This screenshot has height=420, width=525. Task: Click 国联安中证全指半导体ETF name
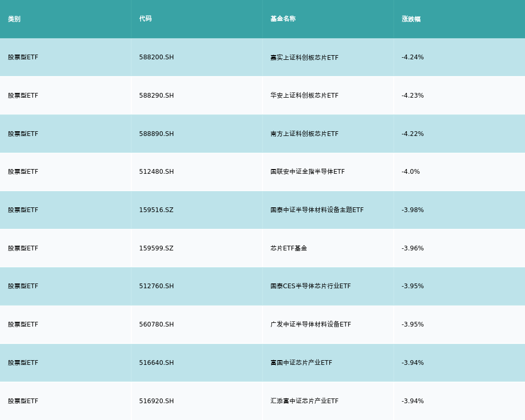(308, 172)
